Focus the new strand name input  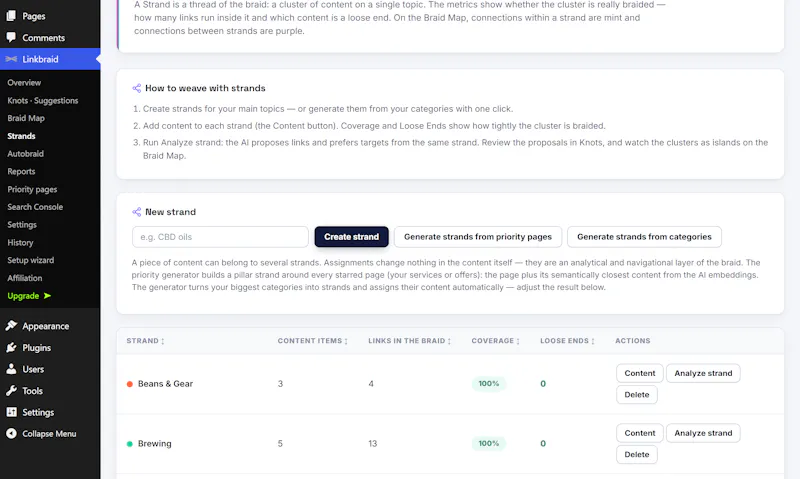220,237
